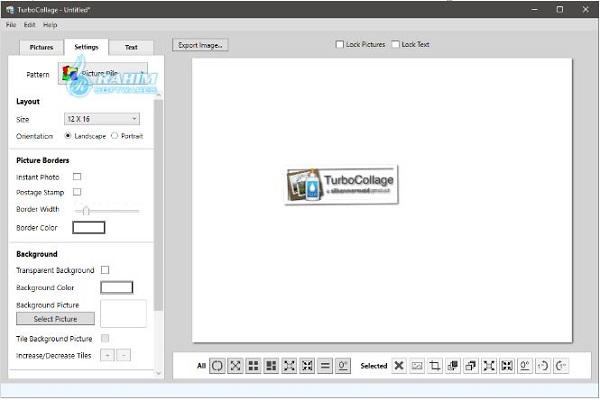Delete selected picture with the X icon
This screenshot has width=600, height=400.
(x=399, y=366)
